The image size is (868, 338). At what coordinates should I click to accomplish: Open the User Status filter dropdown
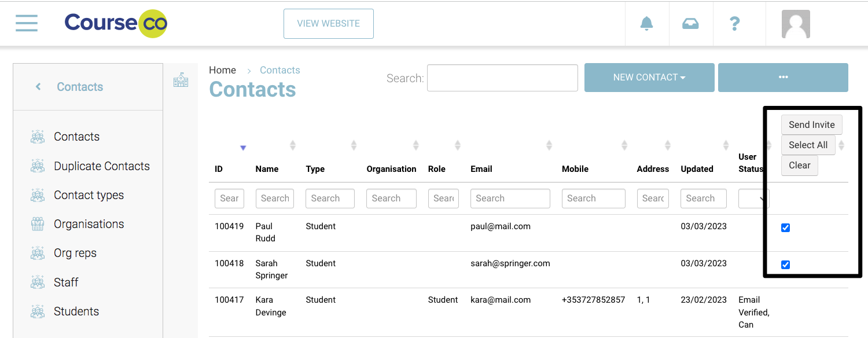pos(753,199)
